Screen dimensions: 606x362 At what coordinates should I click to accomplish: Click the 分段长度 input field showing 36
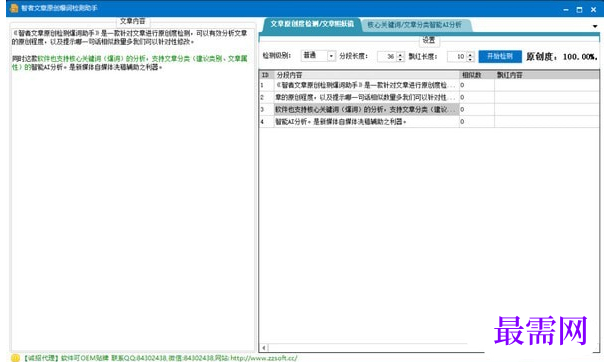point(387,56)
